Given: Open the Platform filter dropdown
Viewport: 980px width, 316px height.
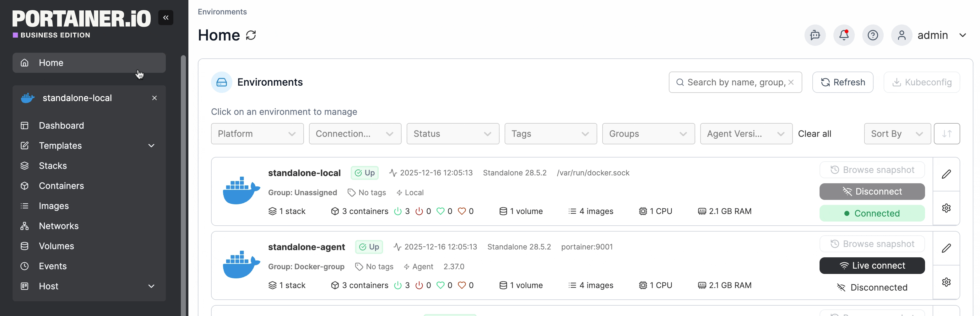Looking at the screenshot, I should 257,134.
